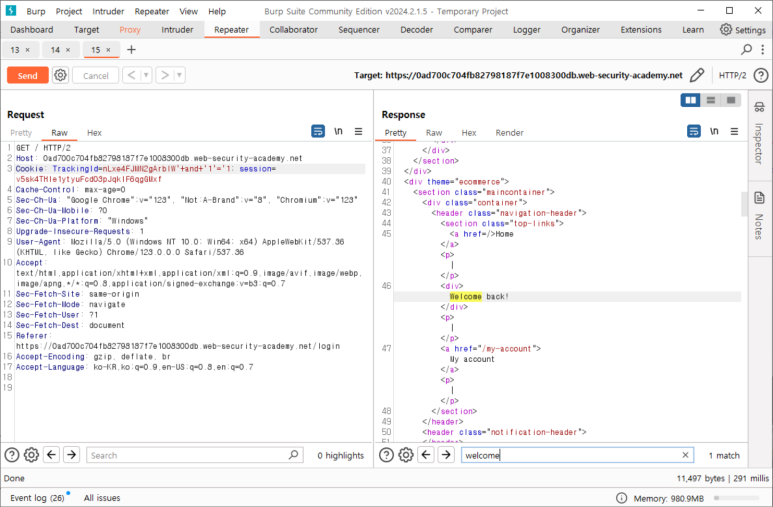Open request search help icon
The height and width of the screenshot is (507, 773).
point(12,455)
